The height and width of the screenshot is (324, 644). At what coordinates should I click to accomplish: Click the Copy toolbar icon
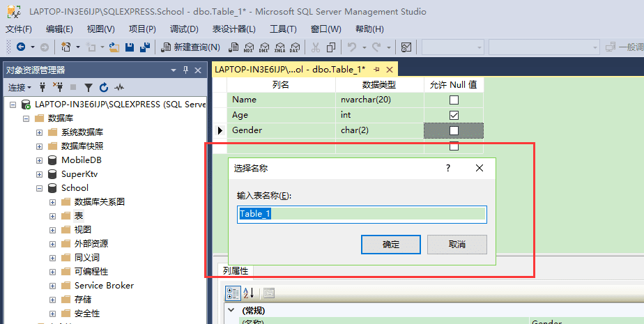click(x=331, y=47)
